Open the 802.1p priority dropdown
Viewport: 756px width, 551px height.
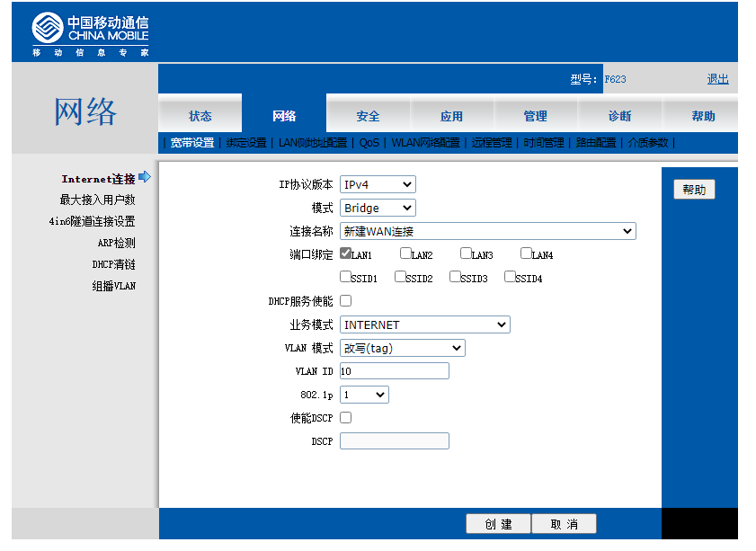click(x=364, y=395)
